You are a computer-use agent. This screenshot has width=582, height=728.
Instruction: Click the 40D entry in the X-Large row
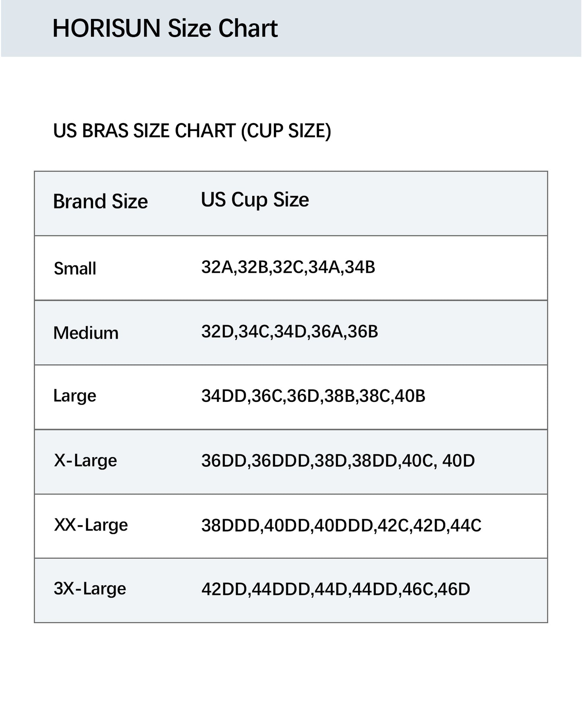click(458, 460)
